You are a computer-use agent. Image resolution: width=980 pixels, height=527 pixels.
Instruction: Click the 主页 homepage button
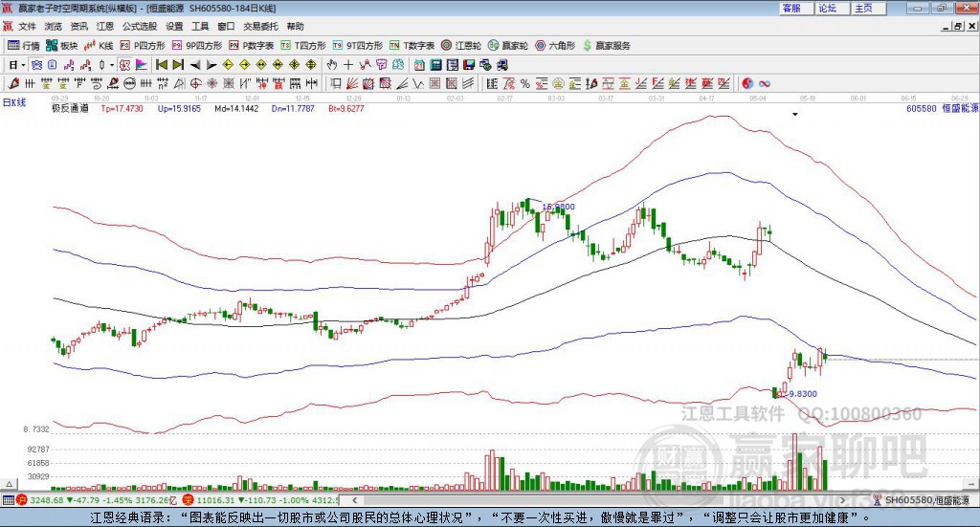pyautogui.click(x=868, y=8)
